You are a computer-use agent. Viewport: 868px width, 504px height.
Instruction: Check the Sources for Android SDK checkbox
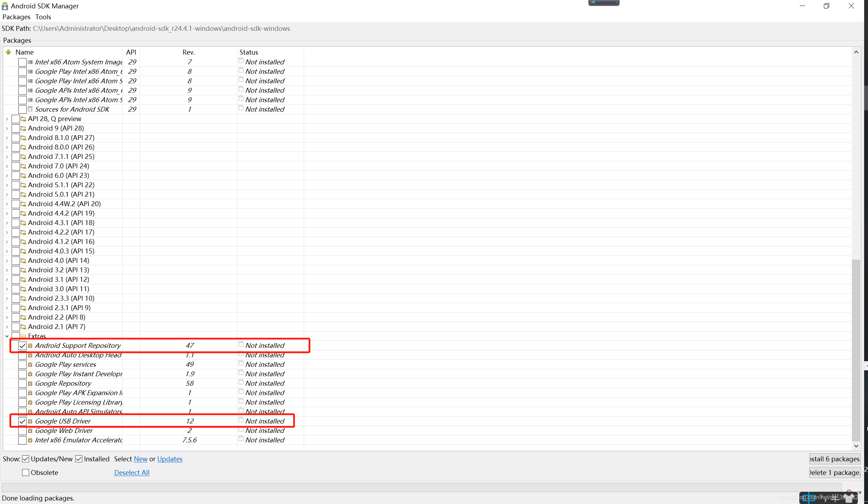coord(22,110)
